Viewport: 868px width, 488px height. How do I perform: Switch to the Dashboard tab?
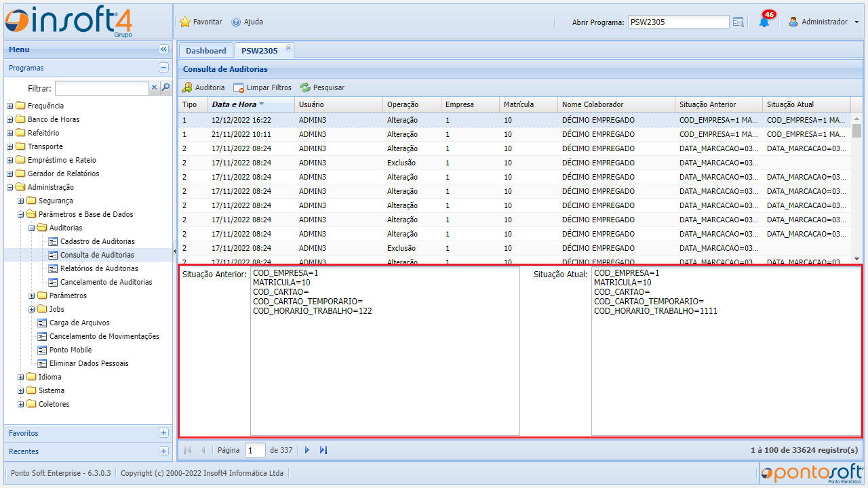pyautogui.click(x=205, y=51)
